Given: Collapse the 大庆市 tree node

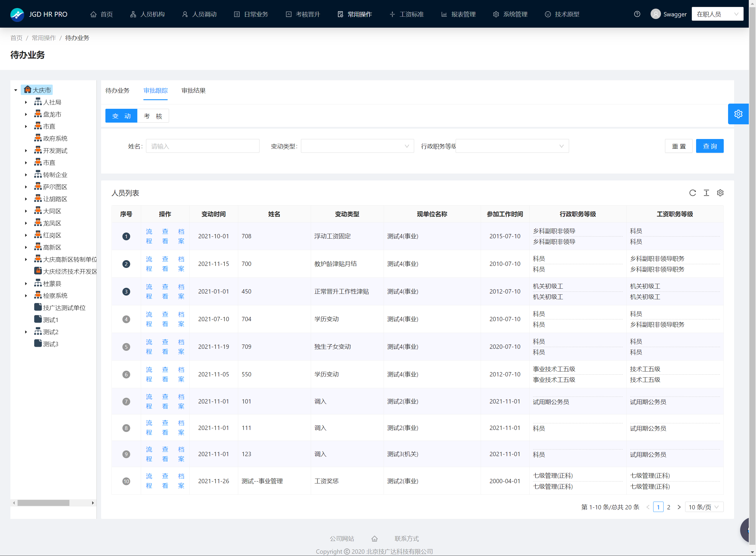Looking at the screenshot, I should coord(16,90).
